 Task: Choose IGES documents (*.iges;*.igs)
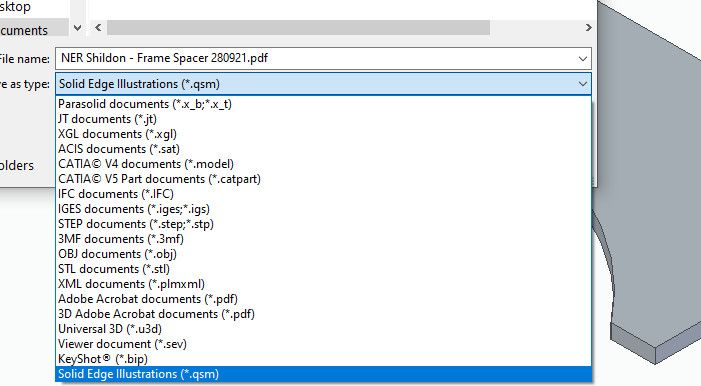323,209
